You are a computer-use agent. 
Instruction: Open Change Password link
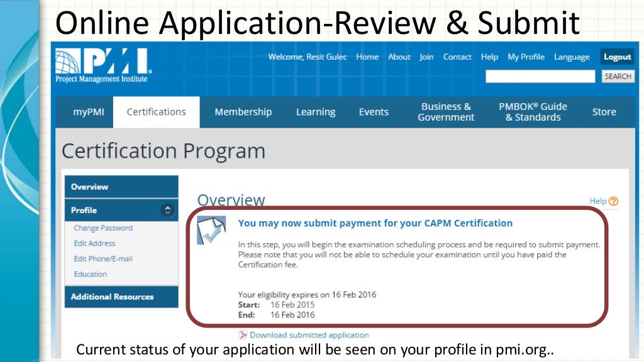(x=103, y=228)
